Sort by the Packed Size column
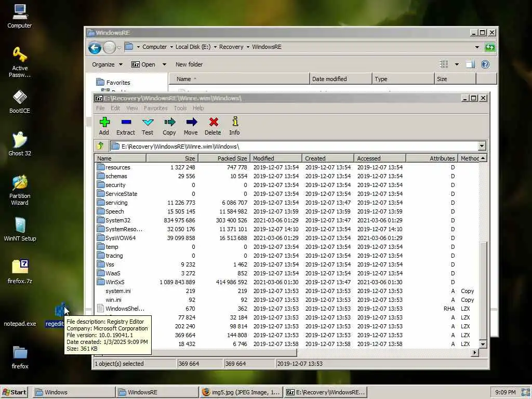The height and width of the screenshot is (399, 532). (224, 158)
